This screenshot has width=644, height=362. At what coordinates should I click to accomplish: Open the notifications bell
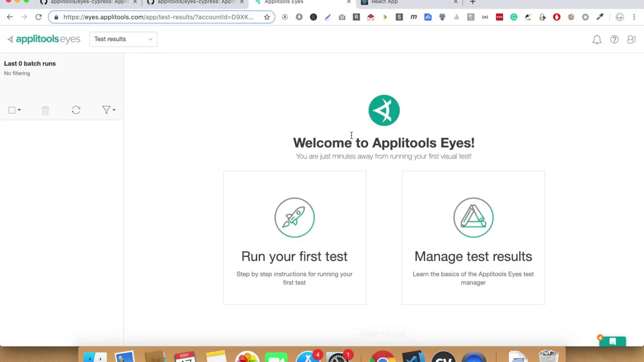tap(597, 39)
